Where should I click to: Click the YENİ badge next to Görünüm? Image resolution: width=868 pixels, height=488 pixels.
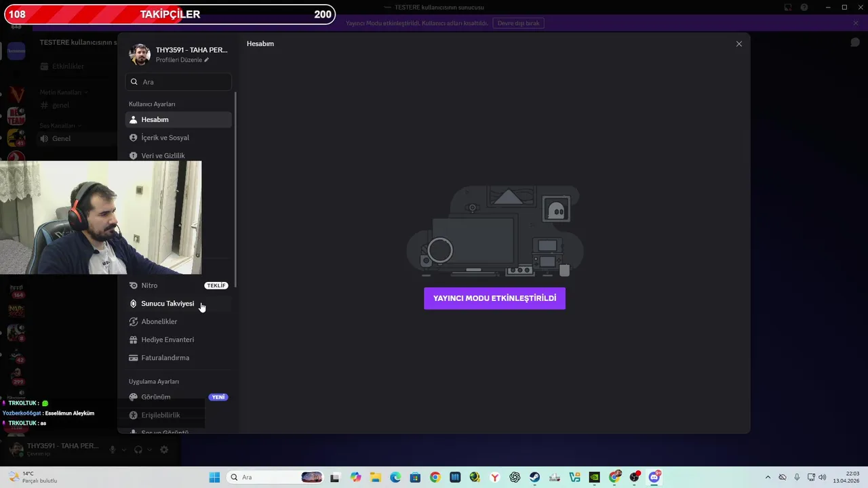point(218,397)
